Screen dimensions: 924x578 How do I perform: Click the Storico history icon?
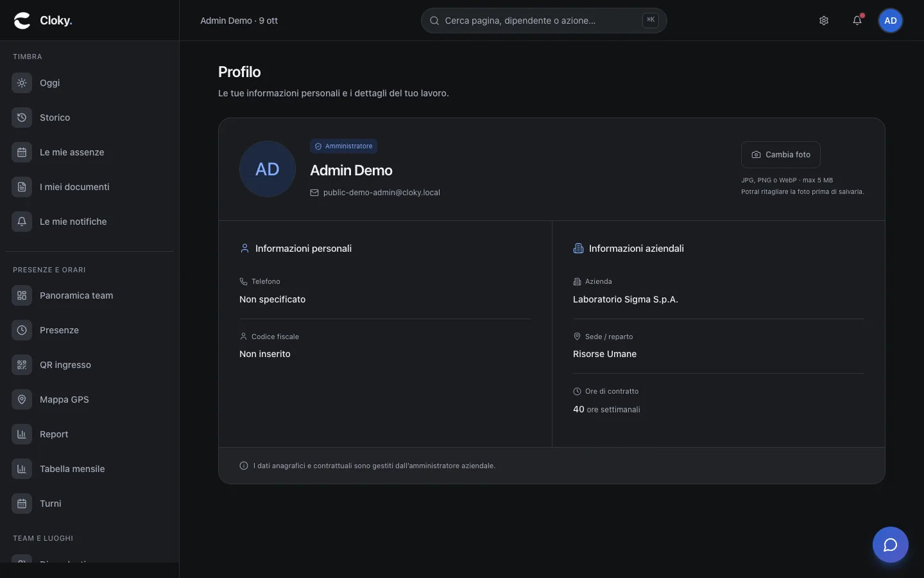[22, 118]
